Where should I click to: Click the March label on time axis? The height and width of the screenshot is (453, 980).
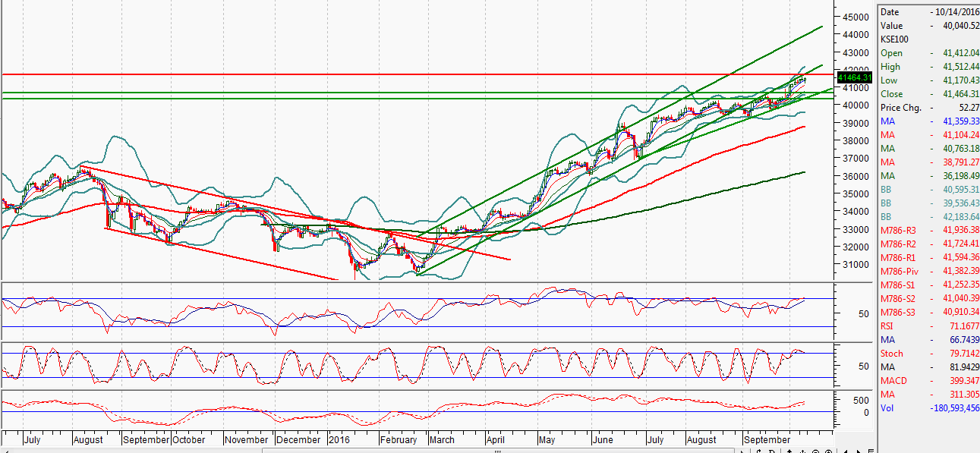pos(442,439)
